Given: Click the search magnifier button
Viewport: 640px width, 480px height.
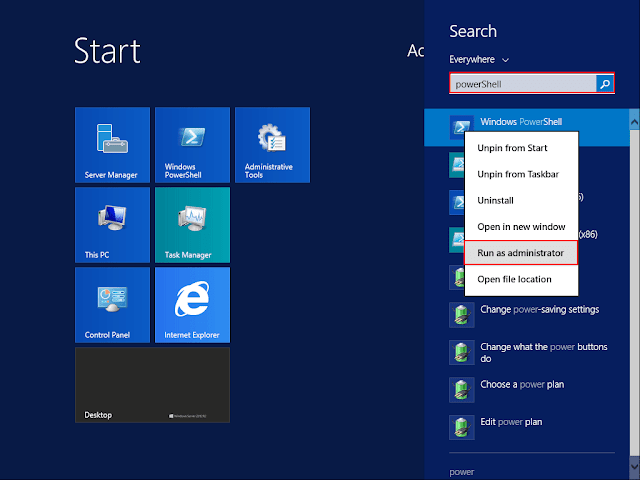Looking at the screenshot, I should tap(605, 84).
